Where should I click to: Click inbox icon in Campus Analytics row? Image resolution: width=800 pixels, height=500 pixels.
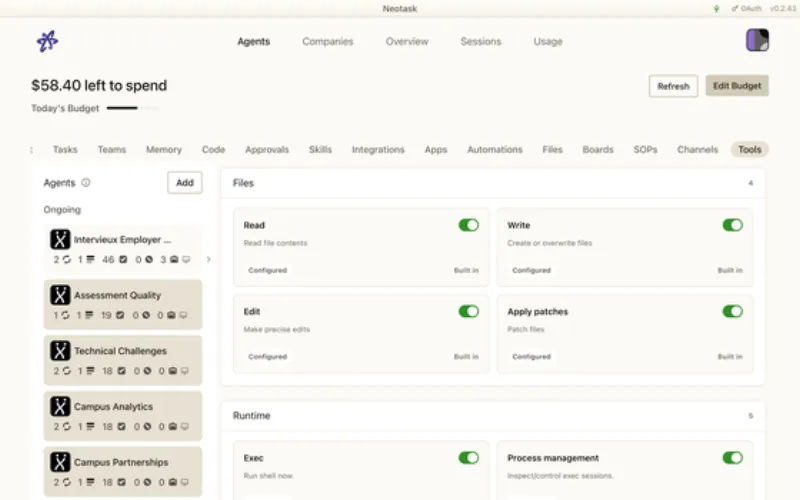click(173, 427)
